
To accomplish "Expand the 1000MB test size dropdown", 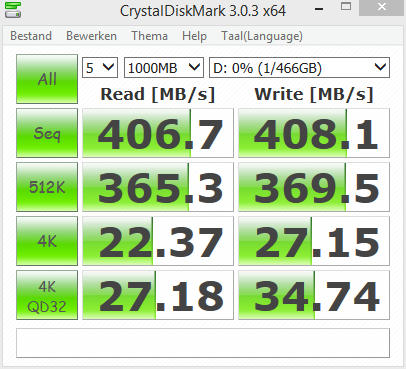I will pos(164,68).
